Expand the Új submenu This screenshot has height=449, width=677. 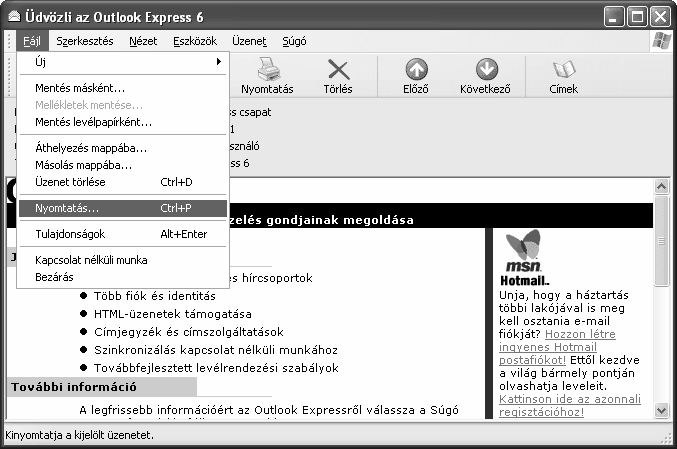pyautogui.click(x=123, y=62)
